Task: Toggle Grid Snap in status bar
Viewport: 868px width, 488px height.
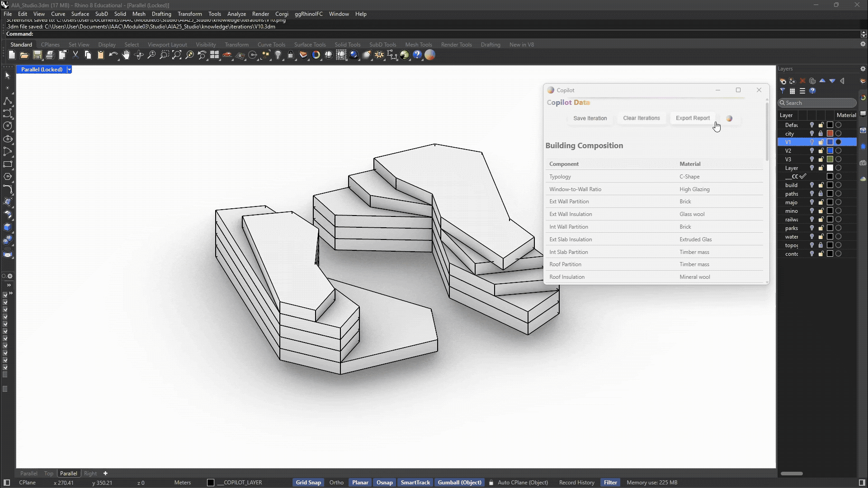Action: [x=308, y=483]
